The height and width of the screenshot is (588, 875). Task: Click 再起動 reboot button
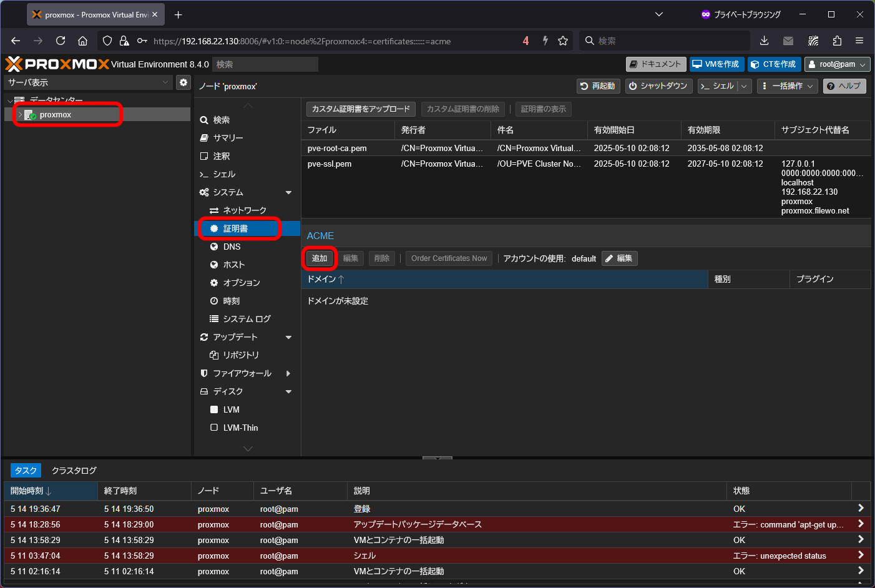pos(598,86)
